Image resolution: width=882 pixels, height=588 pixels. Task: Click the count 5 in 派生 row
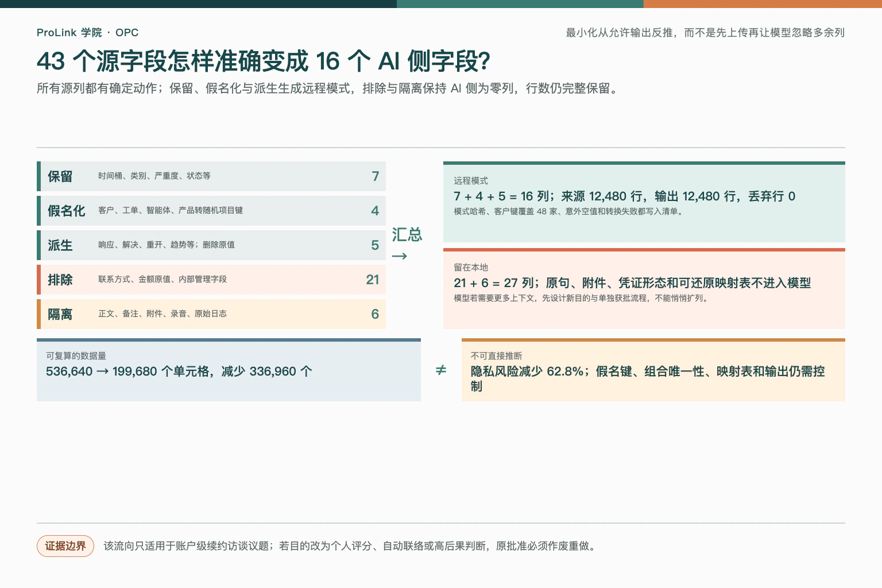[375, 245]
